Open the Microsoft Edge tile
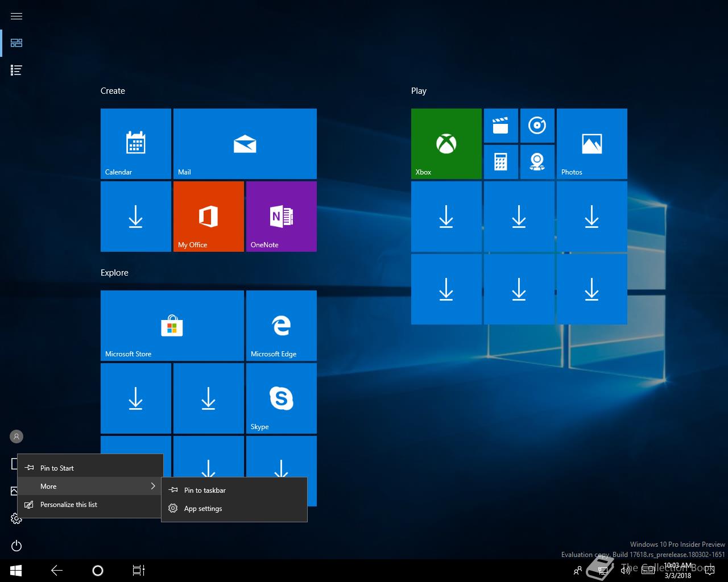The image size is (728, 582). [x=282, y=326]
